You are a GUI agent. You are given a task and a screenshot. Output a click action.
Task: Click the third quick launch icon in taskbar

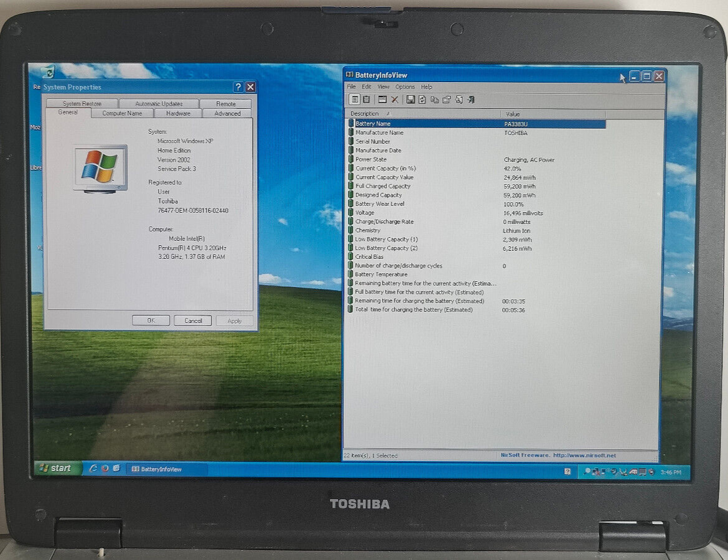coord(116,468)
